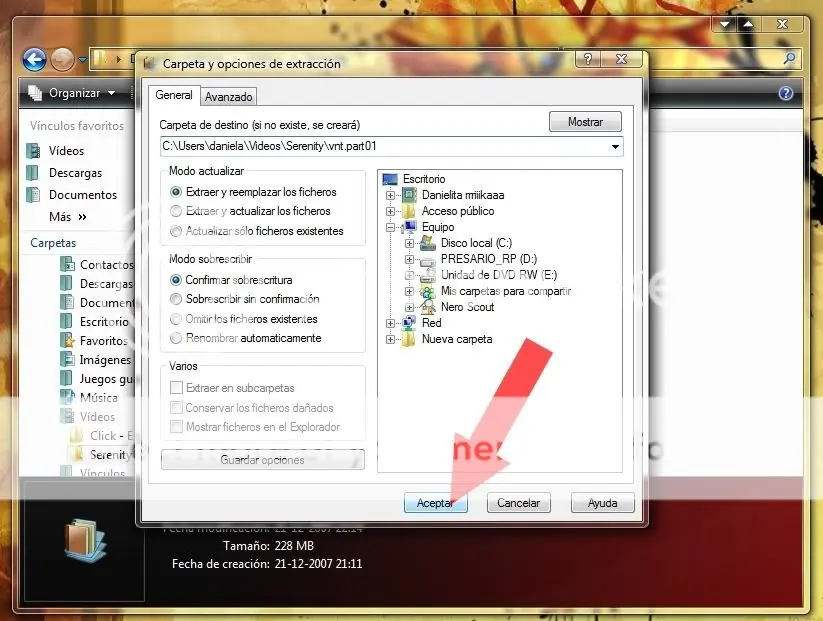Expand Danielita miiikaaa tree node
Screen dimensions: 823x621
click(390, 195)
